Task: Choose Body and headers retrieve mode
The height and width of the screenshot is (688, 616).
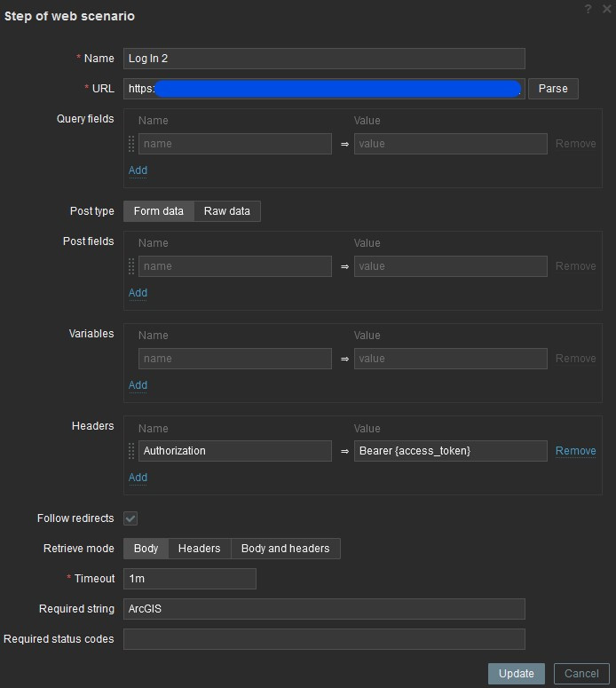Action: tap(285, 549)
